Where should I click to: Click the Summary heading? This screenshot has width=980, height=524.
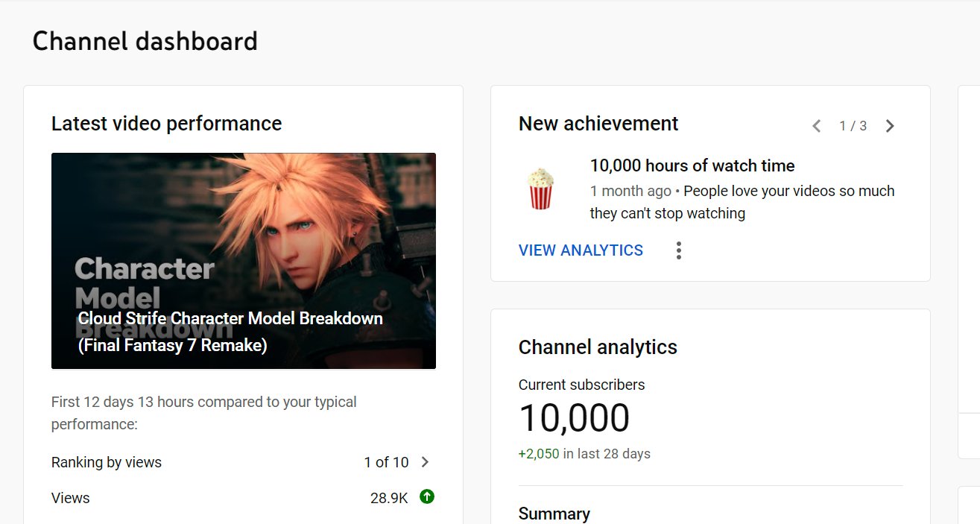click(x=554, y=514)
